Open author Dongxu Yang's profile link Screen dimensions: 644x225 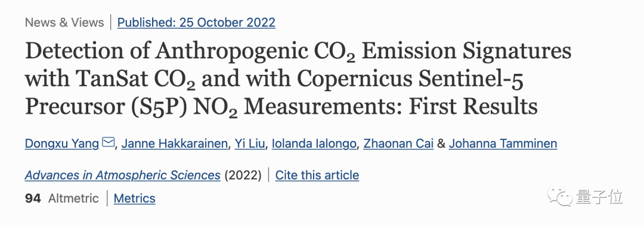point(62,143)
